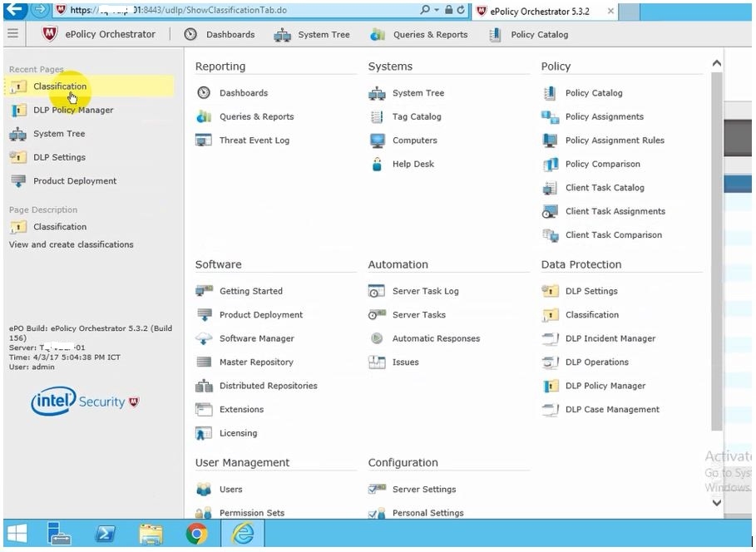Click the Policy Comparison icon
756x552 pixels.
550,164
